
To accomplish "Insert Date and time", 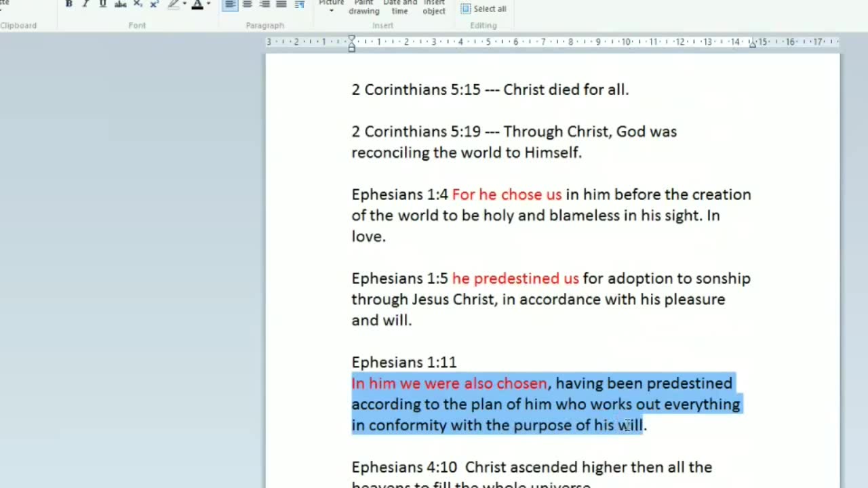I will tap(400, 7).
